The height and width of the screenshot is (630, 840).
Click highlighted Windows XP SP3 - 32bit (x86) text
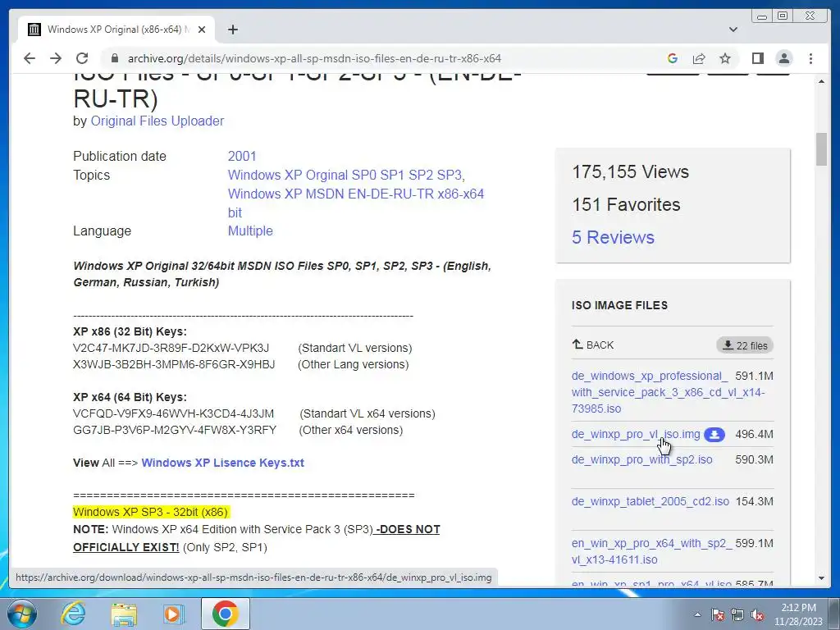(151, 512)
